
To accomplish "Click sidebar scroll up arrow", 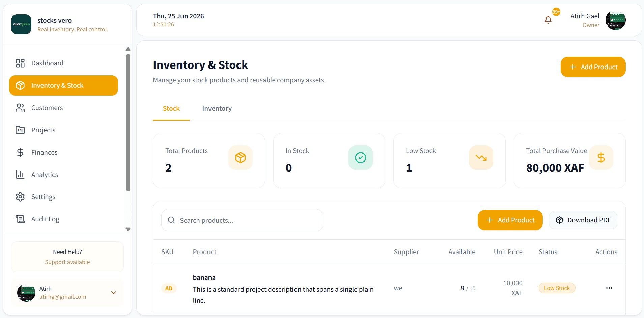I will pyautogui.click(x=128, y=49).
